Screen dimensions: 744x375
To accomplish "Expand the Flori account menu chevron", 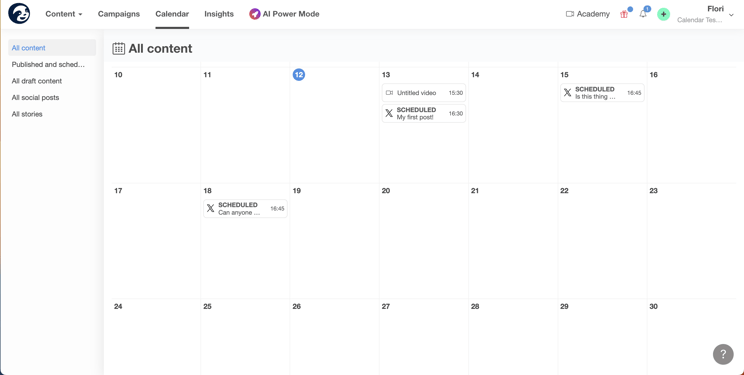I will click(731, 15).
